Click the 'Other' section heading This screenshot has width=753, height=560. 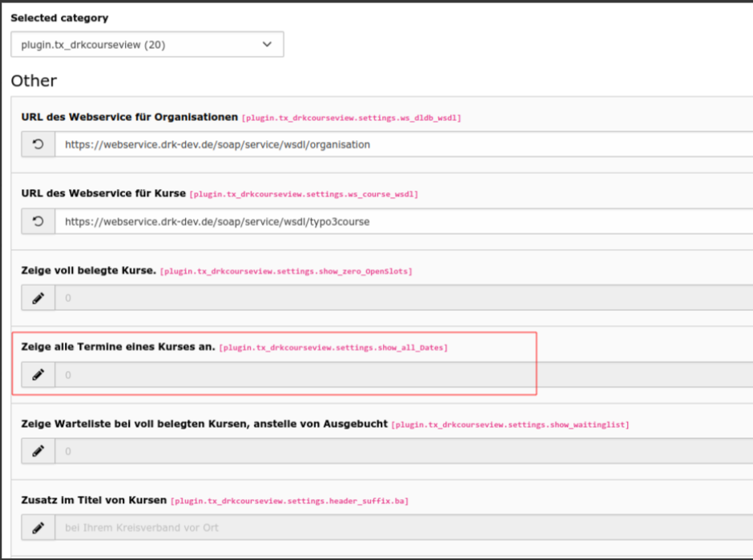(x=34, y=81)
